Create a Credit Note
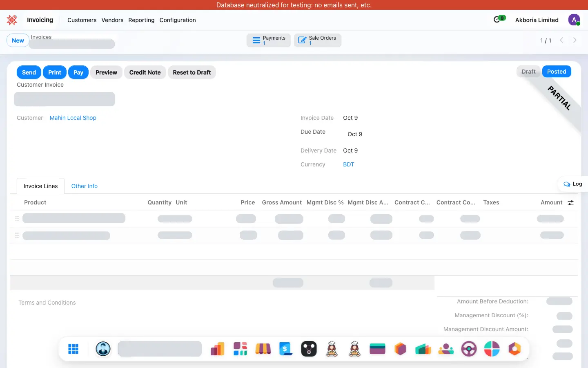 tap(145, 72)
